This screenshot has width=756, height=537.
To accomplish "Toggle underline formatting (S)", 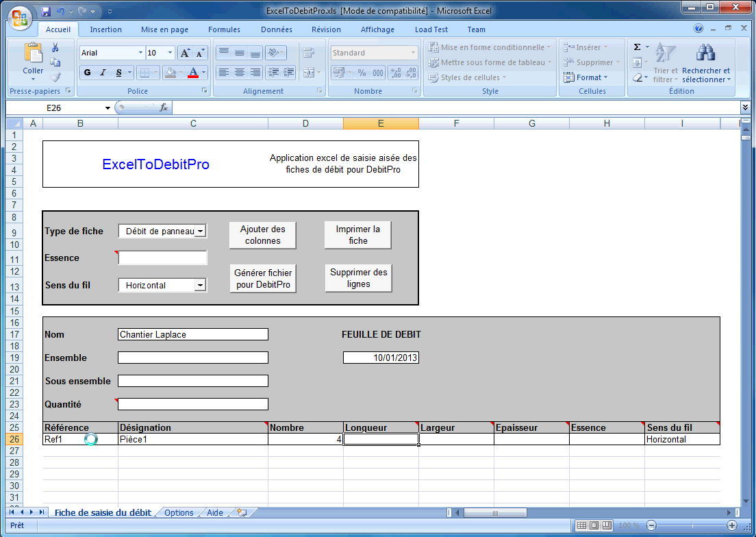I will [118, 73].
